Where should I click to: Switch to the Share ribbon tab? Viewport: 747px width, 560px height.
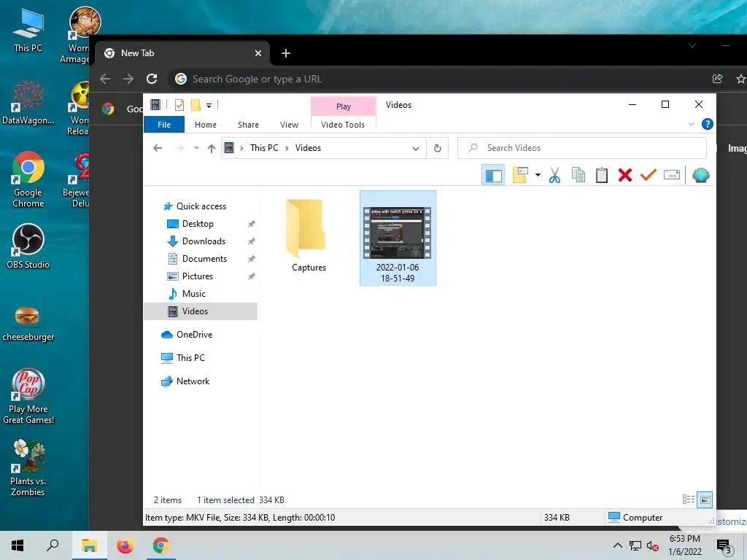point(248,125)
